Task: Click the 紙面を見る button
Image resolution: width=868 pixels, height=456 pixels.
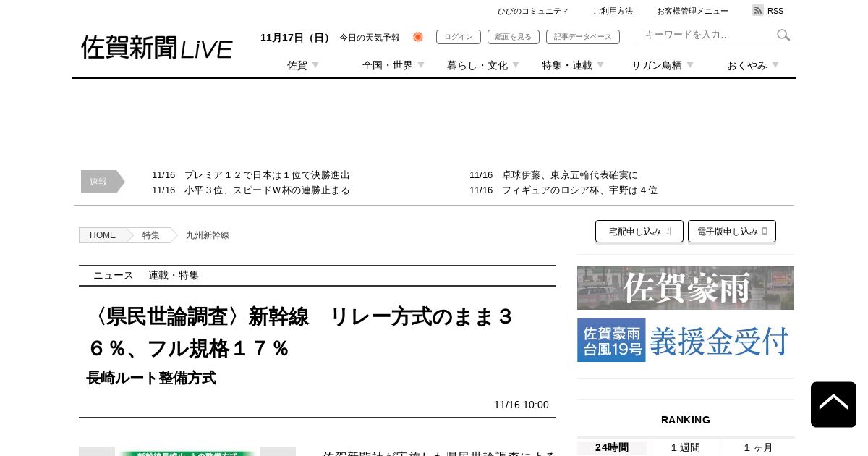Action: [514, 37]
